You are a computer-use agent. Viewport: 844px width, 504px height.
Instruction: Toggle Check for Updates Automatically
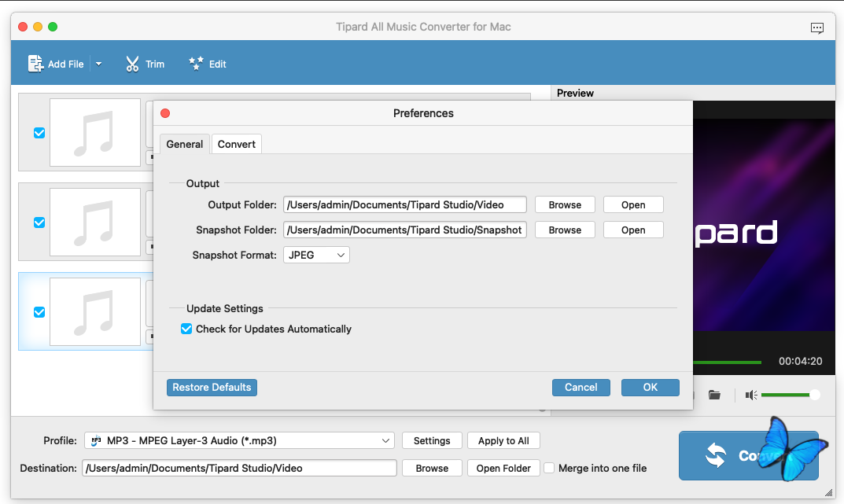(x=186, y=329)
